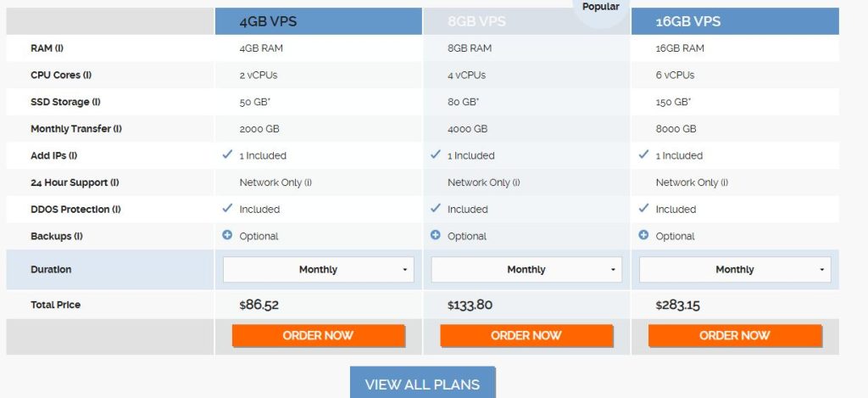868x398 pixels.
Task: Click the DDOS Protection checkmark for 8GB VPS
Action: point(436,209)
